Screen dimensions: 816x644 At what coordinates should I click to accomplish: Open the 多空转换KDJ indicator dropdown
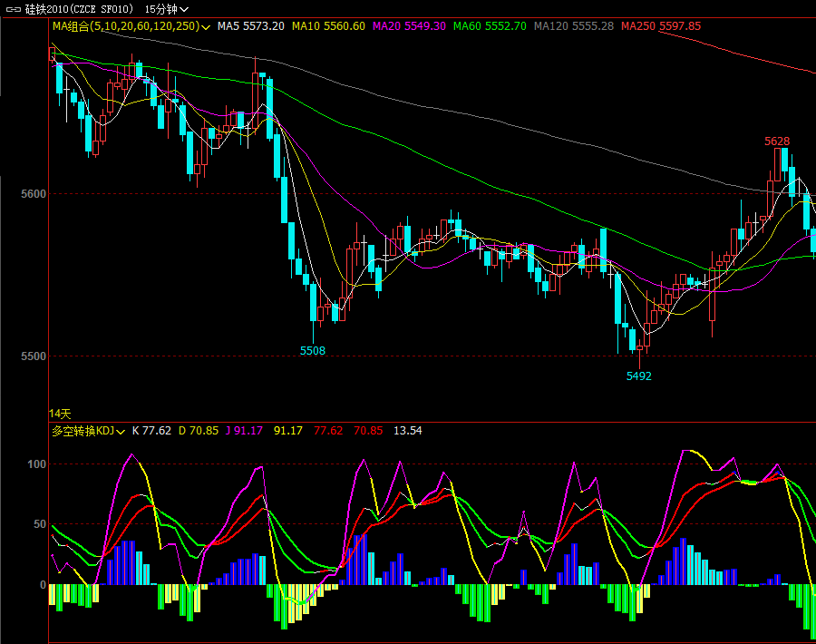point(89,431)
